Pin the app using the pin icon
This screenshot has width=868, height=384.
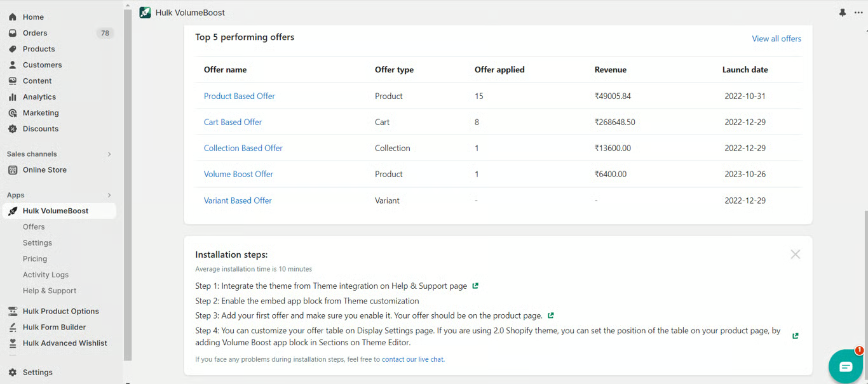pos(843,13)
